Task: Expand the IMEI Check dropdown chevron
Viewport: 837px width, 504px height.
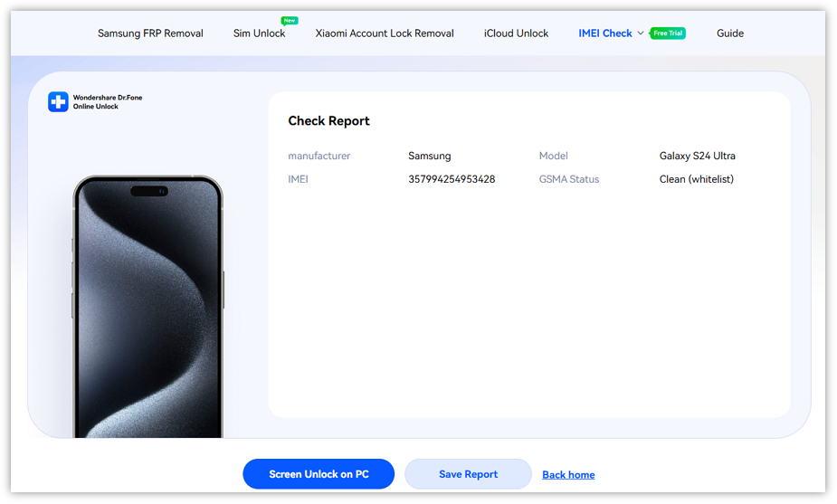Action: 640,33
